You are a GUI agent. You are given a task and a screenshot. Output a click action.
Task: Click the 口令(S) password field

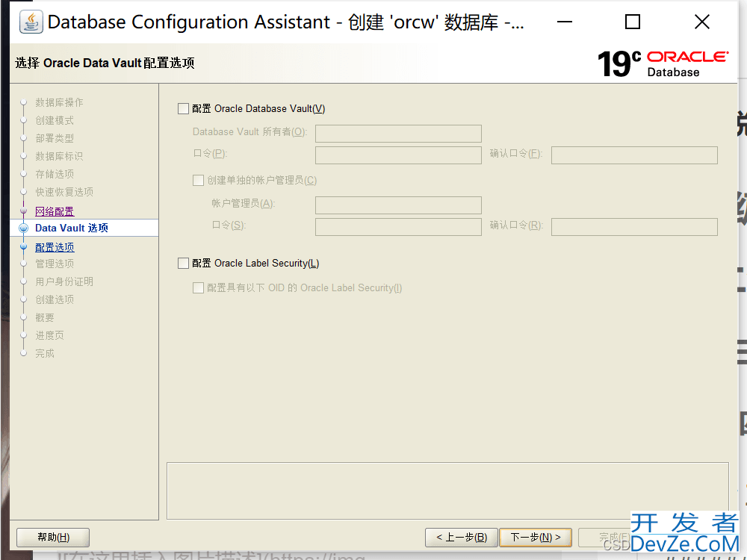coord(398,227)
